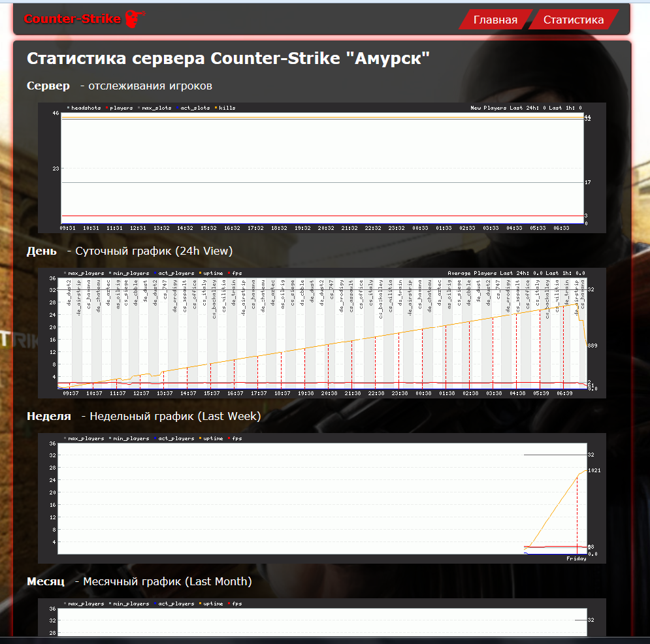The width and height of the screenshot is (650, 644).
Task: Open the Статистика navigation tab
Action: point(574,20)
